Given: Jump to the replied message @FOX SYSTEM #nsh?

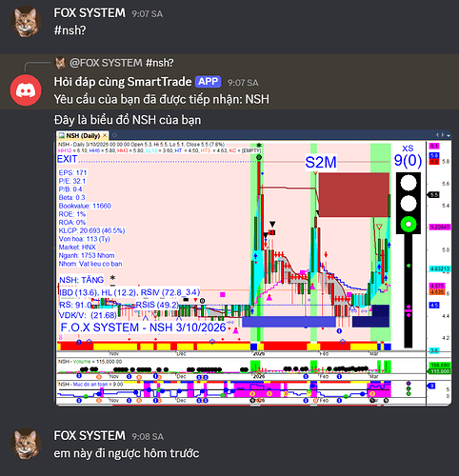Looking at the screenshot, I should pyautogui.click(x=122, y=63).
